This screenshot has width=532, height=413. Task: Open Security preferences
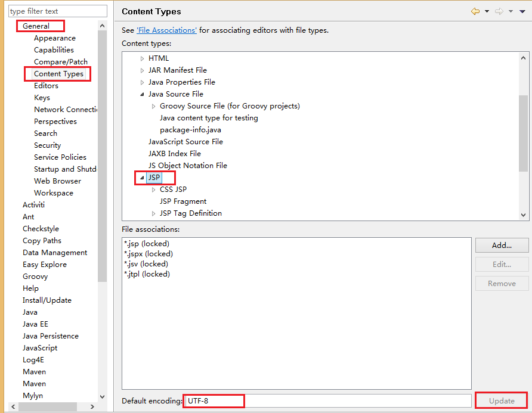pyautogui.click(x=48, y=145)
